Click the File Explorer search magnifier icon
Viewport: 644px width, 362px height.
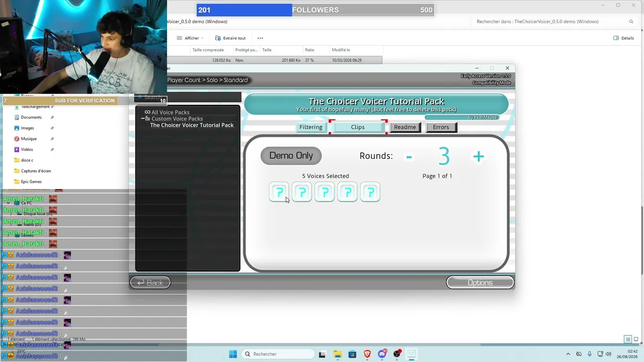[631, 22]
